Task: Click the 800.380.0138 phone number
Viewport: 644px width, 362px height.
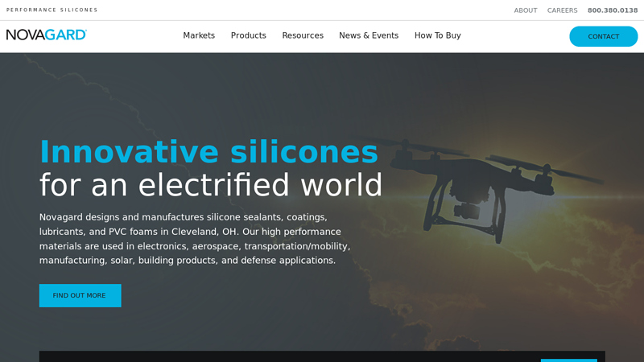Action: pyautogui.click(x=613, y=10)
